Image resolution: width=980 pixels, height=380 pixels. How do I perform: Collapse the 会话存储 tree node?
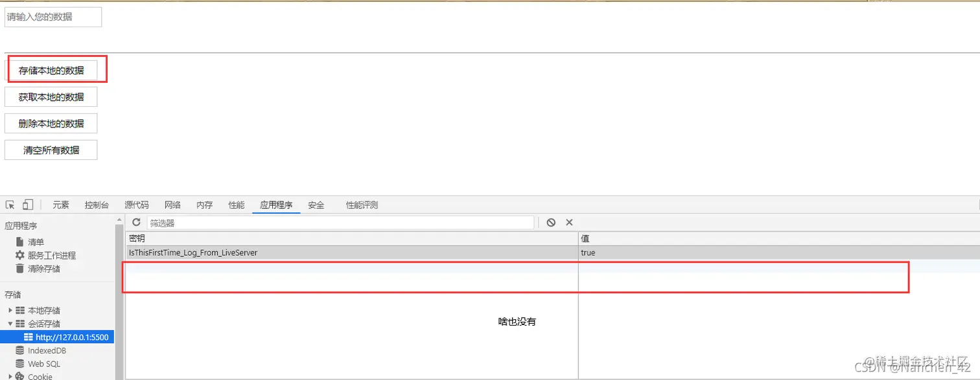(x=10, y=324)
